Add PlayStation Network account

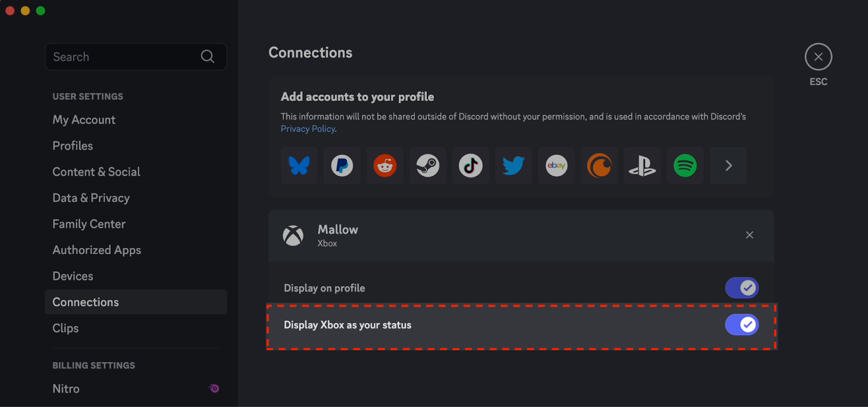click(x=642, y=166)
